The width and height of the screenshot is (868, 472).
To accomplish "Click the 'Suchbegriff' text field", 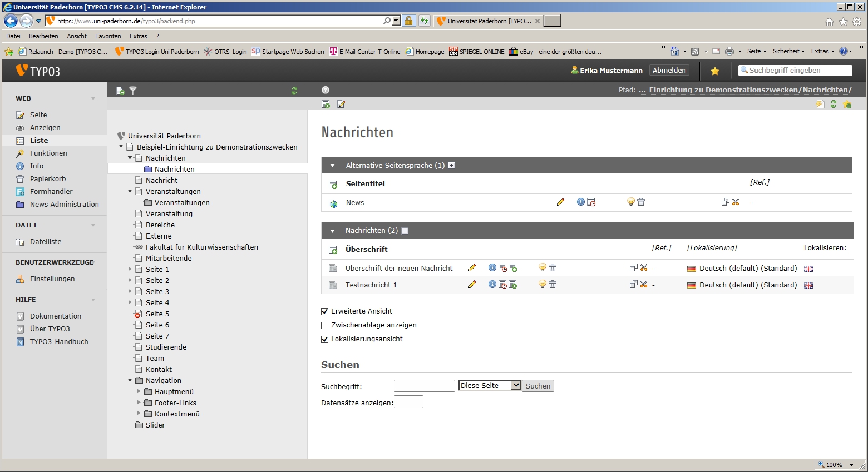I will point(425,386).
